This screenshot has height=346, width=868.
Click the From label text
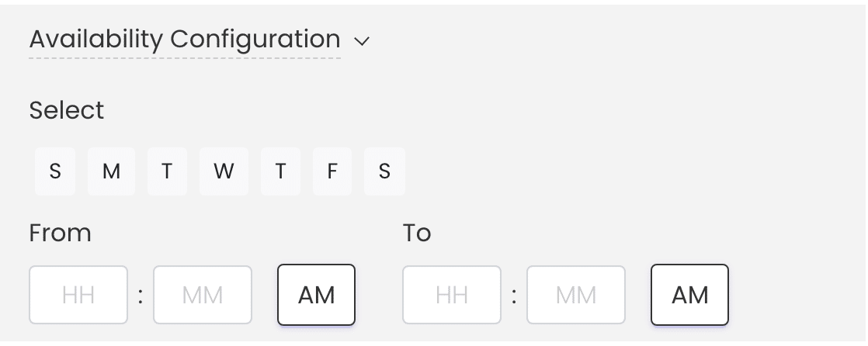tap(61, 233)
